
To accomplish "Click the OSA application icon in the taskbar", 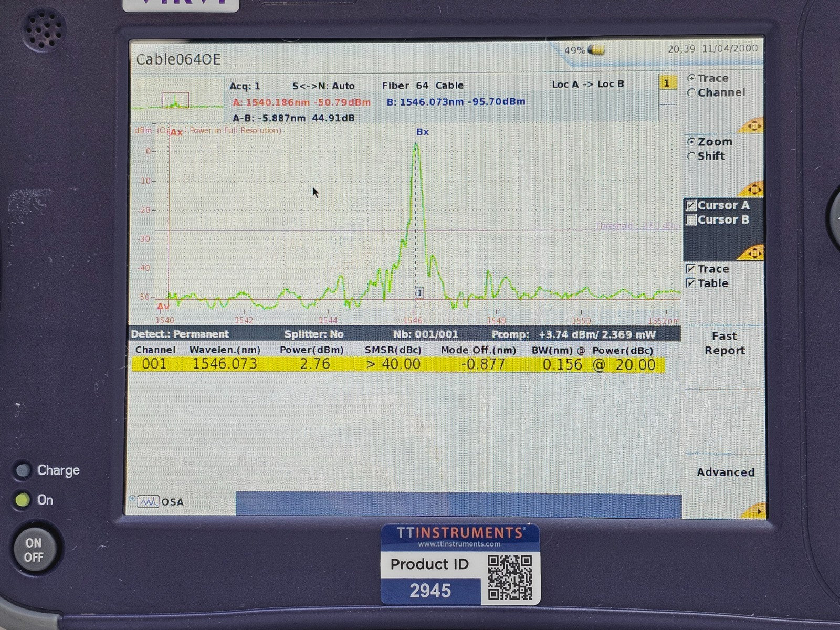I will [149, 502].
